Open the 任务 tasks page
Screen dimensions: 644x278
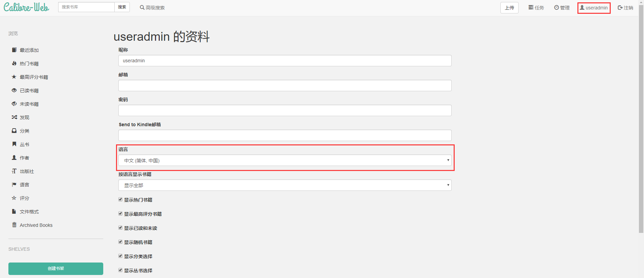[x=536, y=7]
